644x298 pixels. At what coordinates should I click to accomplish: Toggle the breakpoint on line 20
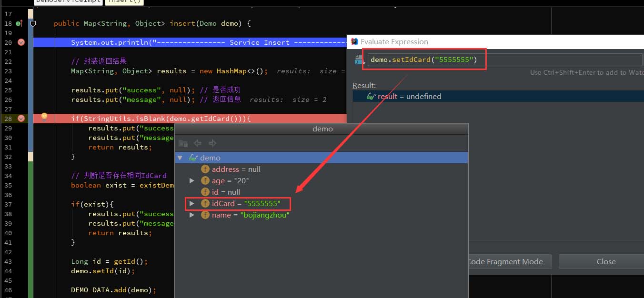coord(21,42)
